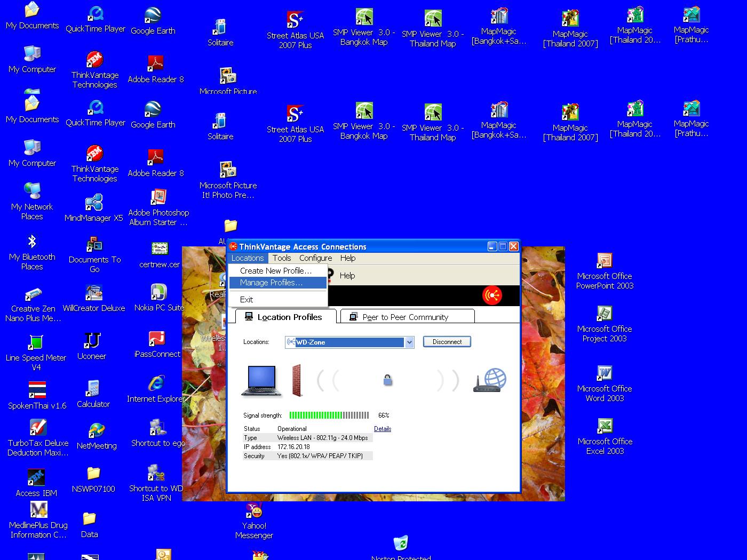
Task: Select TurboTax Deluxe Deduction Maximizer icon
Action: coord(38,438)
